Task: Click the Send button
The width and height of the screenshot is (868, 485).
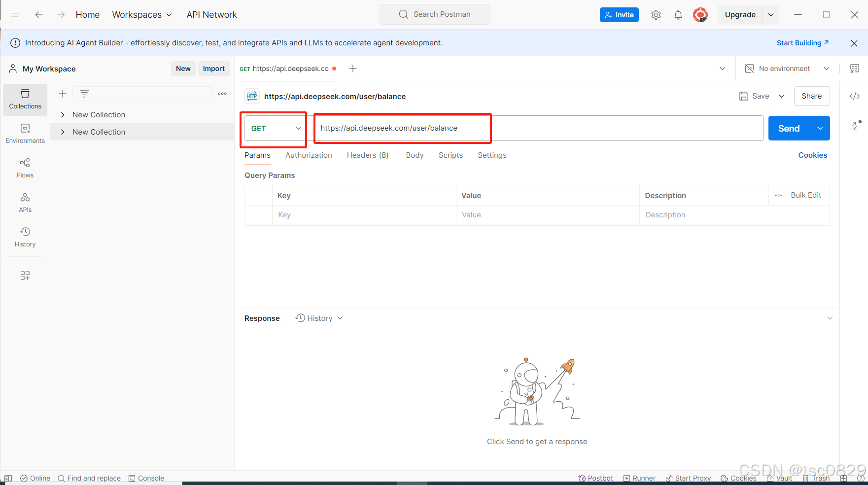Action: [789, 128]
